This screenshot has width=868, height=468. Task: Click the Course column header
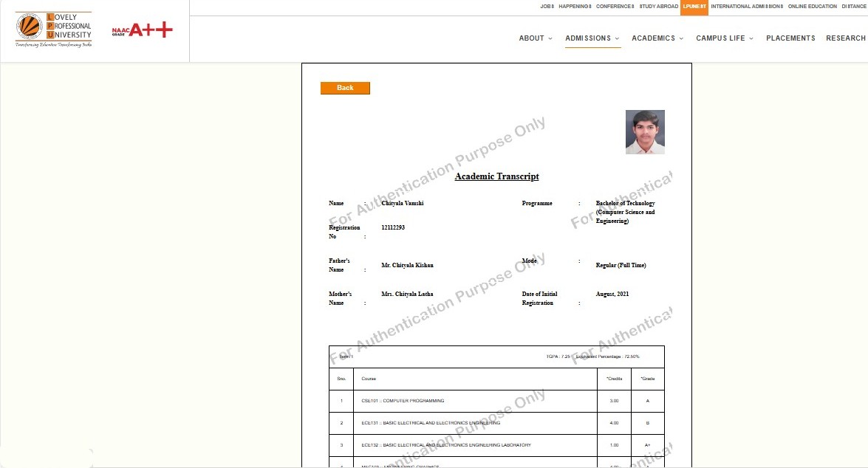click(x=369, y=379)
